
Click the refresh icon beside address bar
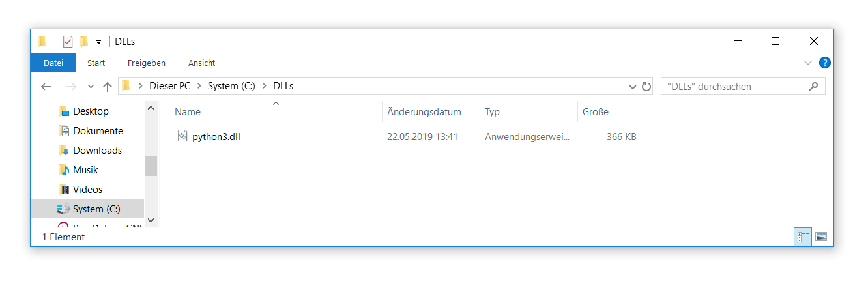click(x=646, y=87)
